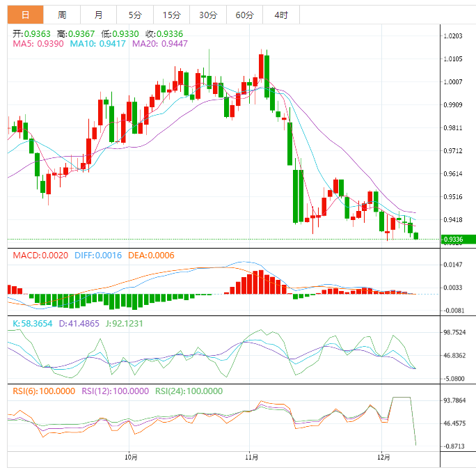This screenshot has width=476, height=470.
Task: Click the 10月 marker on time axis
Action: pyautogui.click(x=131, y=457)
